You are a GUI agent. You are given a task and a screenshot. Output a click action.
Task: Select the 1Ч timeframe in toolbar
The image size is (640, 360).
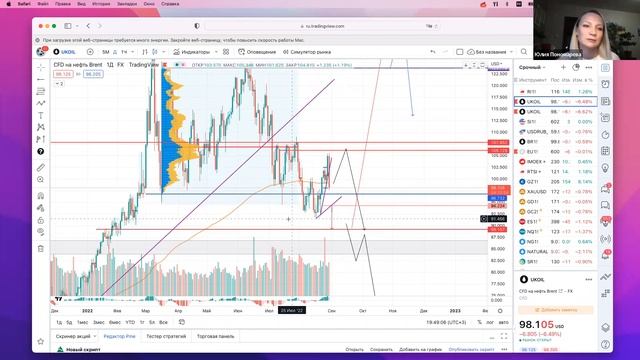click(124, 52)
